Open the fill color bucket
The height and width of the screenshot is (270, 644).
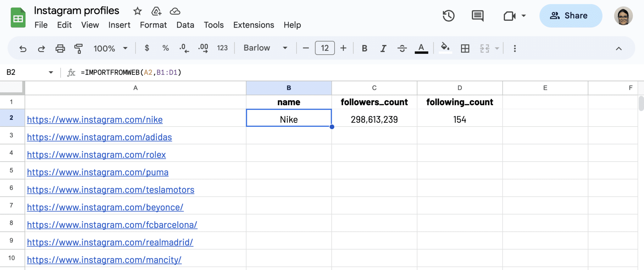pos(445,48)
